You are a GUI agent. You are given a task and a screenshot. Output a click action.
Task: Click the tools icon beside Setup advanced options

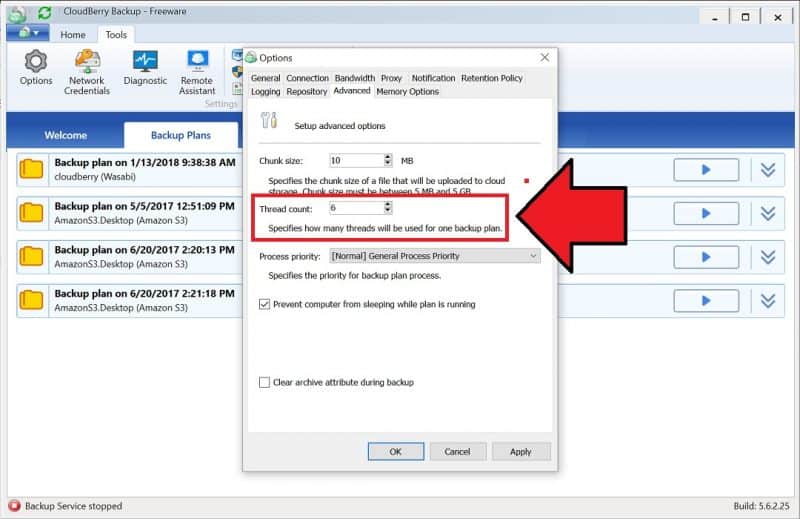click(x=269, y=120)
